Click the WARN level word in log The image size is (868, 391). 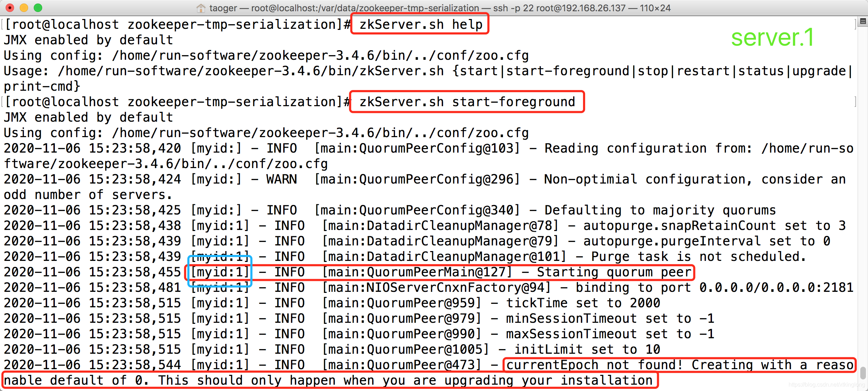point(281,179)
